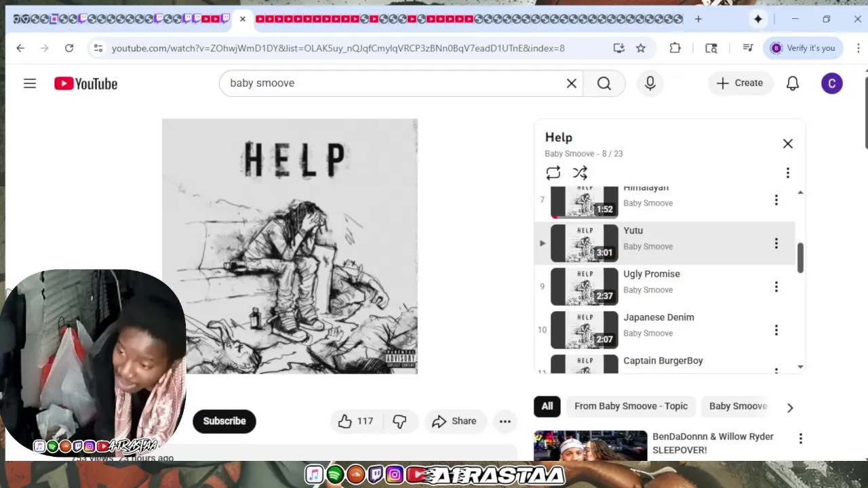This screenshot has width=868, height=488.
Task: Click the Help album art video
Action: (290, 246)
